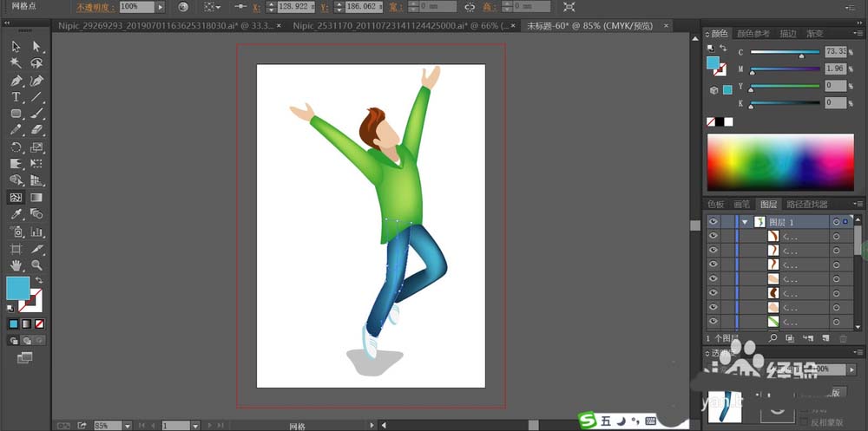Click the delete layer trash icon
868x431 pixels.
[842, 337]
